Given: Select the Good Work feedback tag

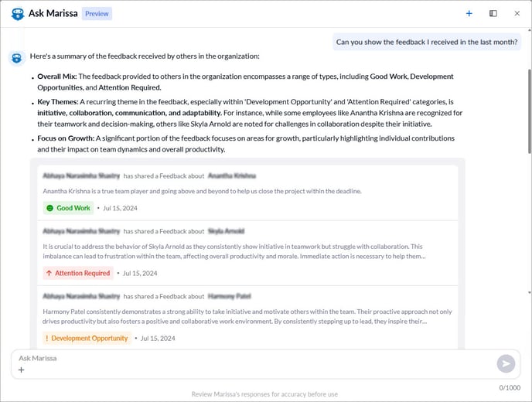Looking at the screenshot, I should coord(68,208).
